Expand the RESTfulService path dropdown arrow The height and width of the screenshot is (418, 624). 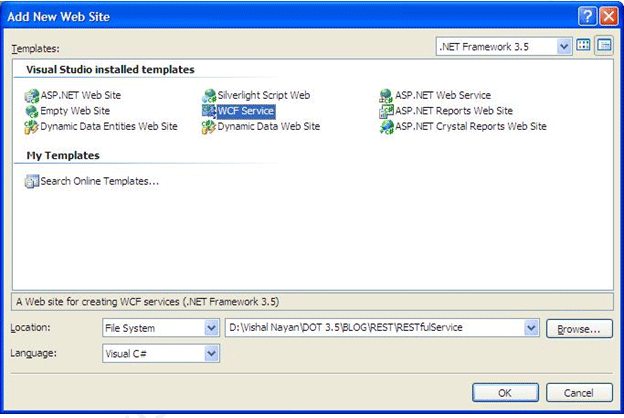[531, 328]
